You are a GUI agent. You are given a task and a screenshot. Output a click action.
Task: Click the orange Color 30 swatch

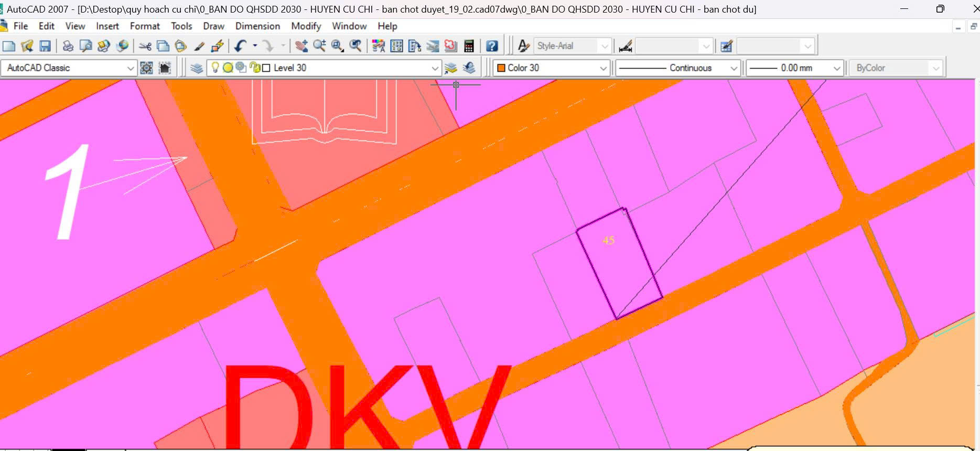pos(501,68)
